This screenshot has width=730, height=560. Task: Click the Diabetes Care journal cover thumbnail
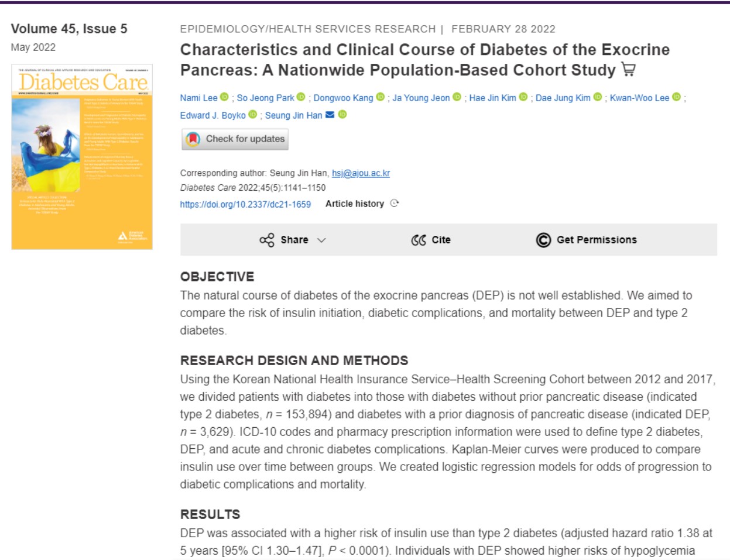tap(82, 157)
